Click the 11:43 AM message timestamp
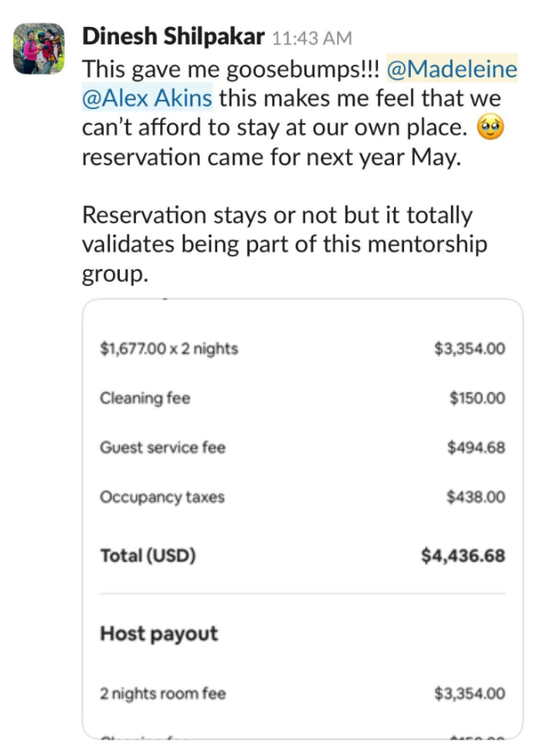The image size is (560, 755). tap(312, 39)
